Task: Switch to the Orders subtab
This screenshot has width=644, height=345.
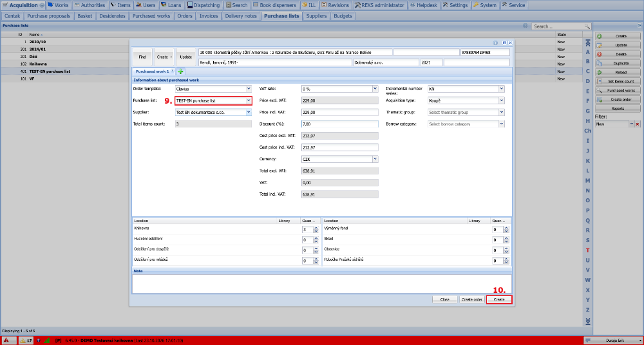Action: tap(184, 16)
